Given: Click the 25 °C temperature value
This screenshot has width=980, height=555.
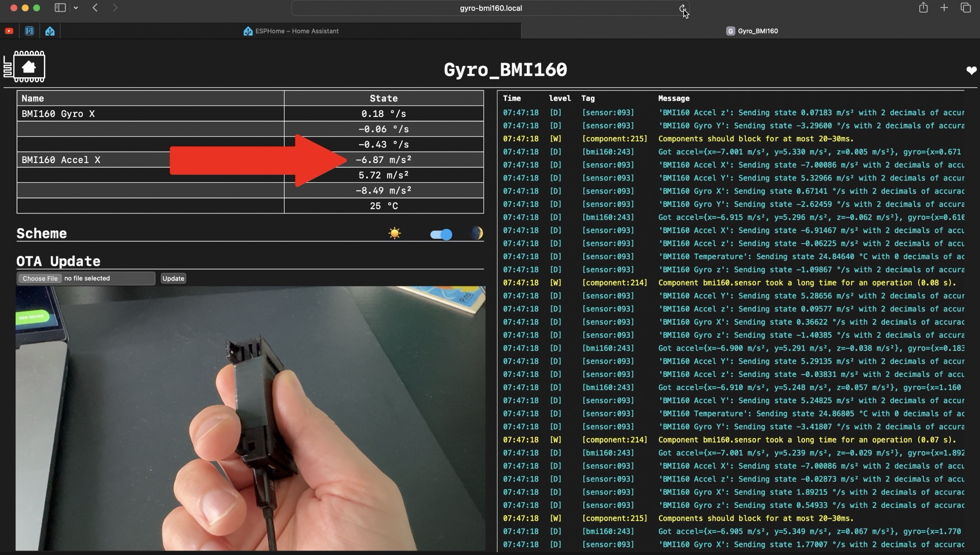Looking at the screenshot, I should pyautogui.click(x=384, y=206).
